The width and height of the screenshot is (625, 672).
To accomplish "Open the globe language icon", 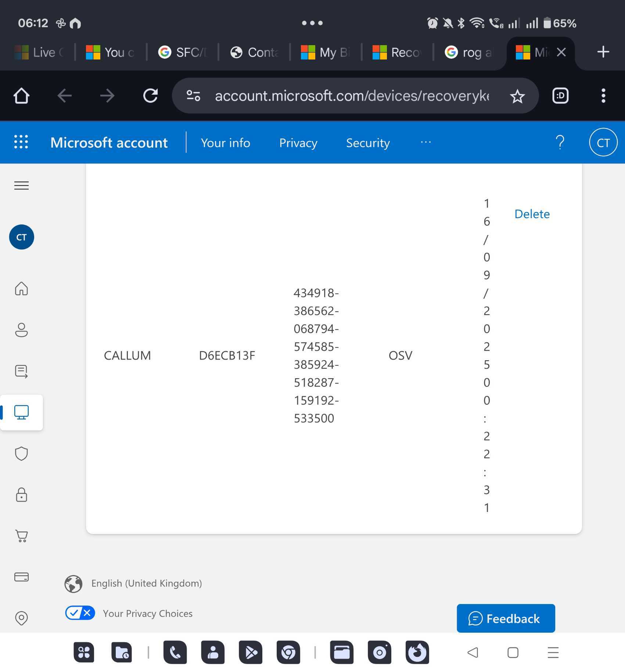I will pos(73,584).
